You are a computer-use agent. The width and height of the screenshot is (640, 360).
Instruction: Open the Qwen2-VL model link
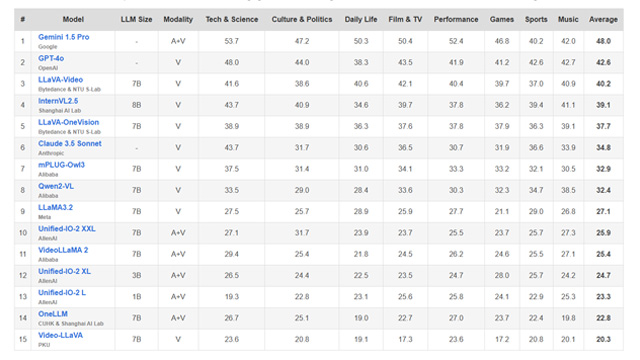(x=56, y=186)
